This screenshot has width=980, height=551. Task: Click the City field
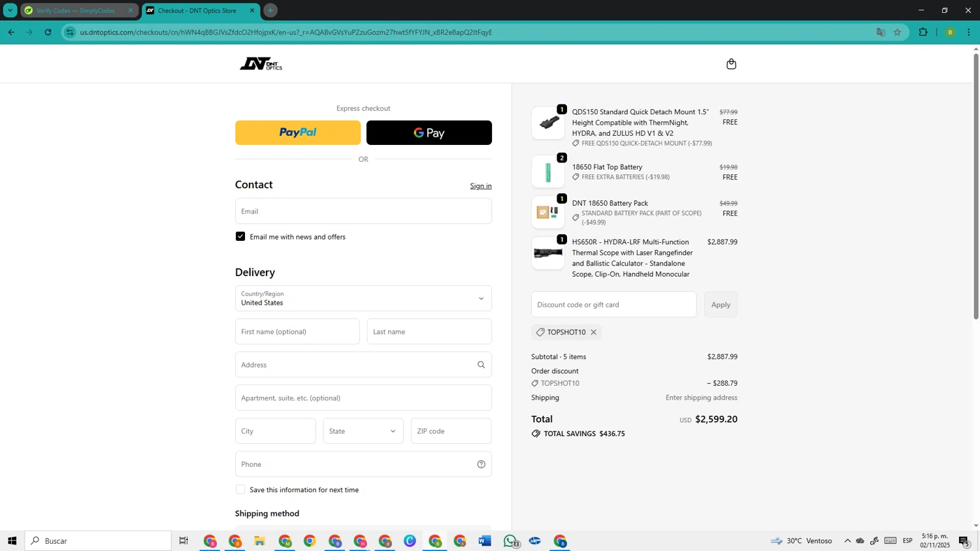point(276,431)
